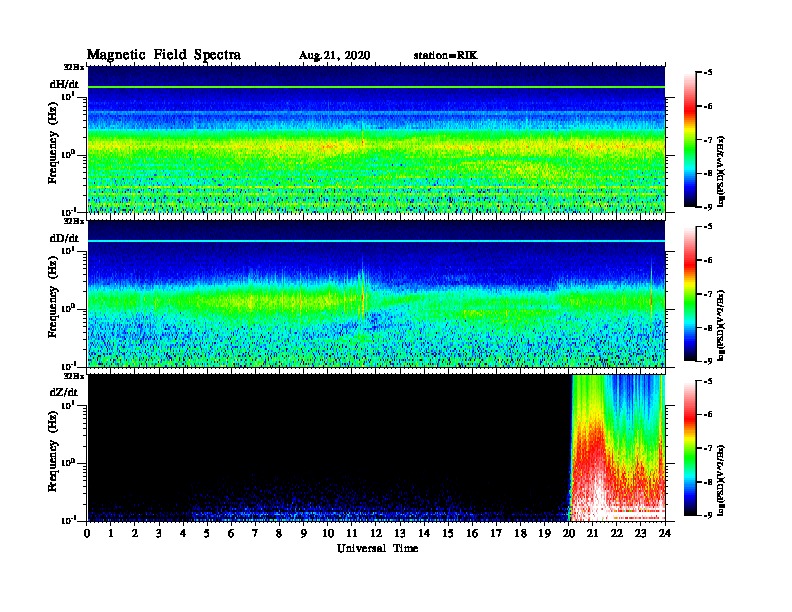792x612 pixels.
Task: Open the dH/dt spectrogram plot
Action: [x=376, y=139]
